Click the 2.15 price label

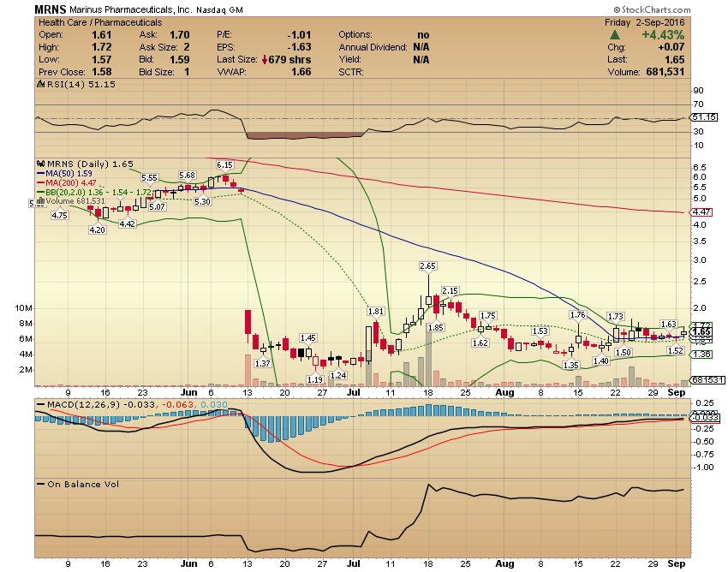450,291
